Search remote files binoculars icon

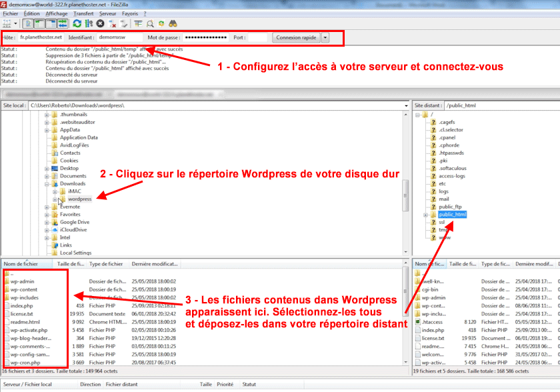coord(173,23)
